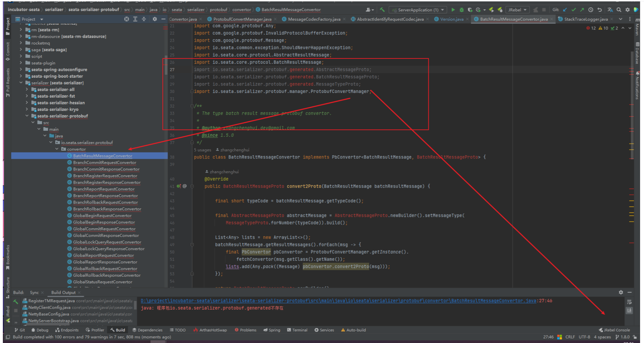This screenshot has height=343, width=644.
Task: Open the Spring tool window
Action: pyautogui.click(x=272, y=330)
